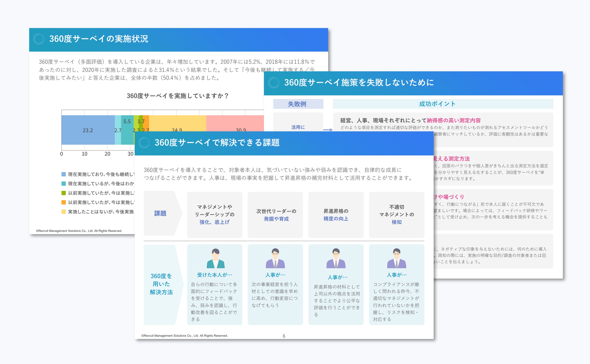Viewport: 590px width, 364px height.
Task: Click the 次世代リーダーの発掘や育成 card
Action: tap(275, 215)
